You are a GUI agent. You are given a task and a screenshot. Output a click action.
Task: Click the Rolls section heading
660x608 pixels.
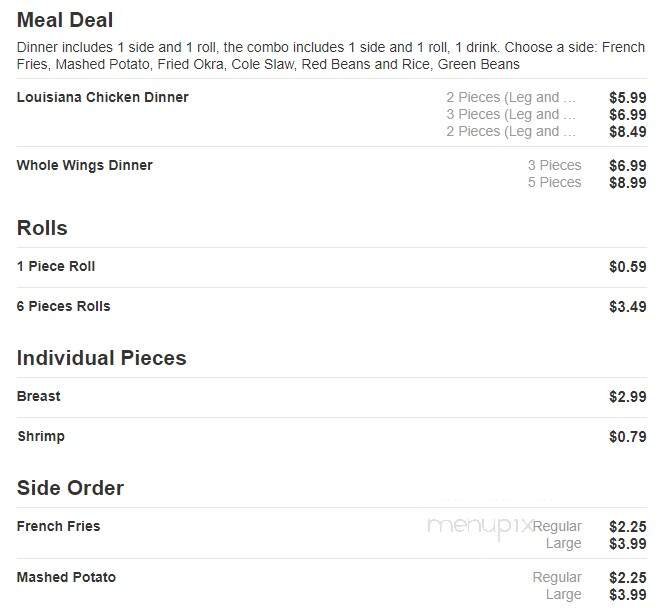click(42, 228)
